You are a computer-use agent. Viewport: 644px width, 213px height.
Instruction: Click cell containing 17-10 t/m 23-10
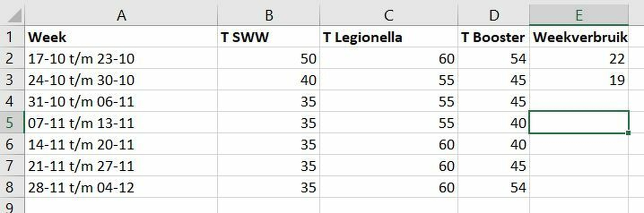(x=121, y=59)
